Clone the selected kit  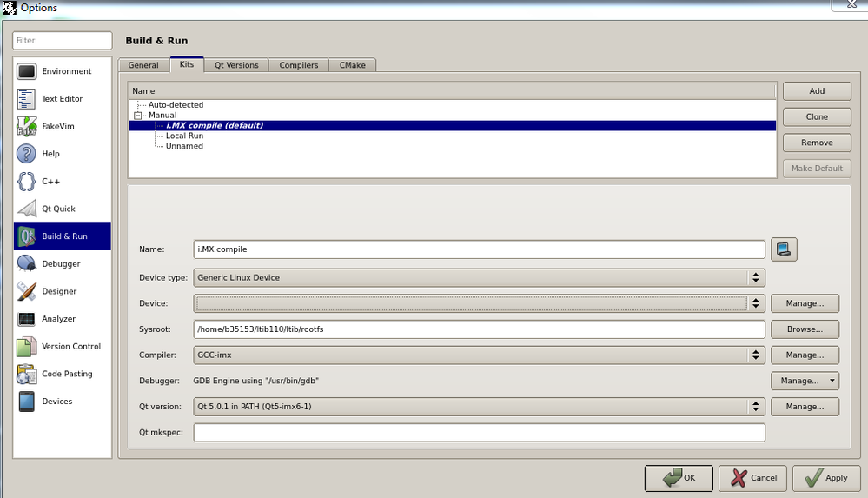817,116
